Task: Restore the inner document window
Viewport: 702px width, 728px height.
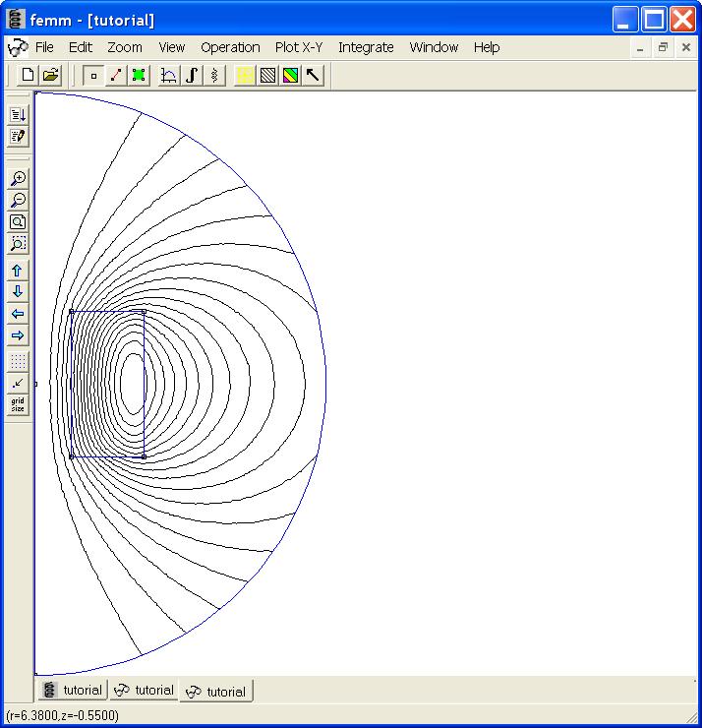Action: (663, 47)
